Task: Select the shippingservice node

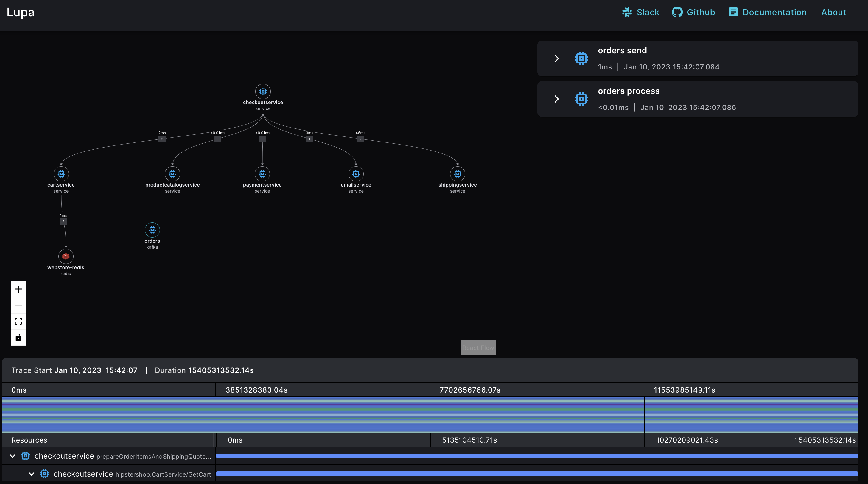Action: tap(457, 174)
